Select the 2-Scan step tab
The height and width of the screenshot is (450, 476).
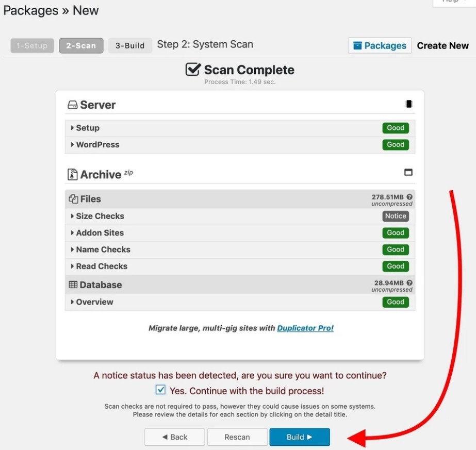point(81,45)
